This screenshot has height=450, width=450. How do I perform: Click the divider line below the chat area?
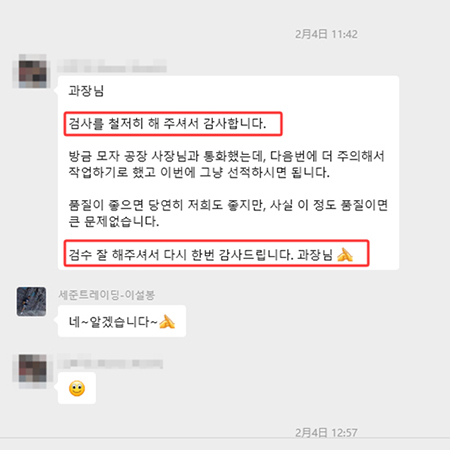[x=225, y=438]
